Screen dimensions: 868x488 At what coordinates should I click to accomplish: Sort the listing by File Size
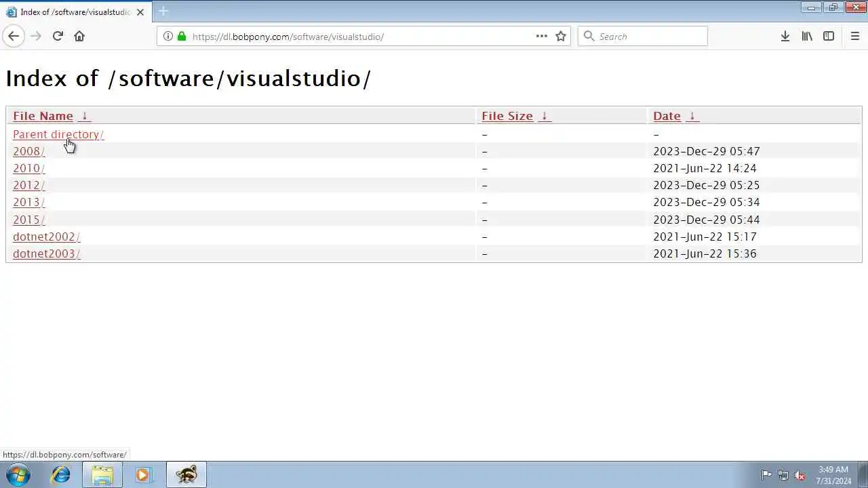[x=507, y=116]
